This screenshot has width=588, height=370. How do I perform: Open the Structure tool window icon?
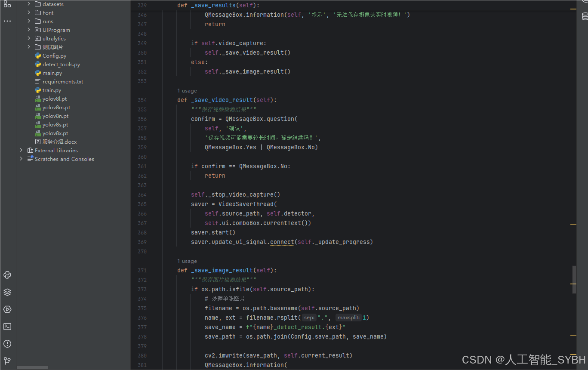click(x=7, y=4)
